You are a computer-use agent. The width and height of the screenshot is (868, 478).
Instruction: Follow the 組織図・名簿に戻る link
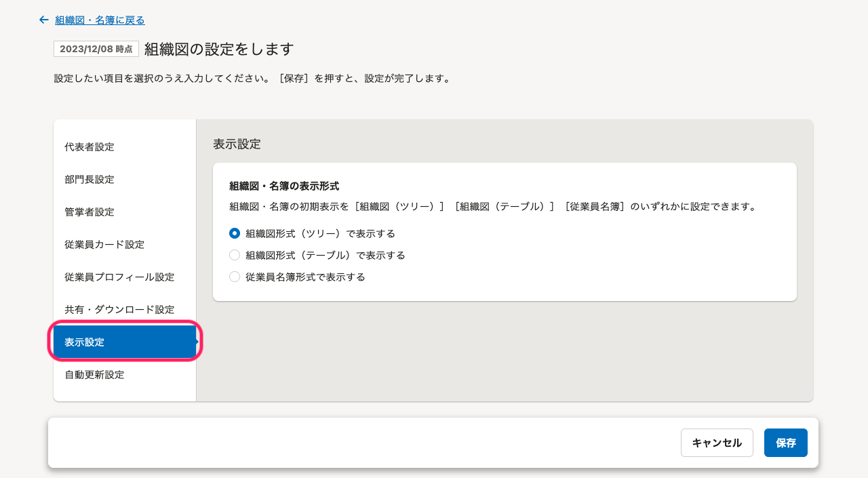(x=100, y=20)
